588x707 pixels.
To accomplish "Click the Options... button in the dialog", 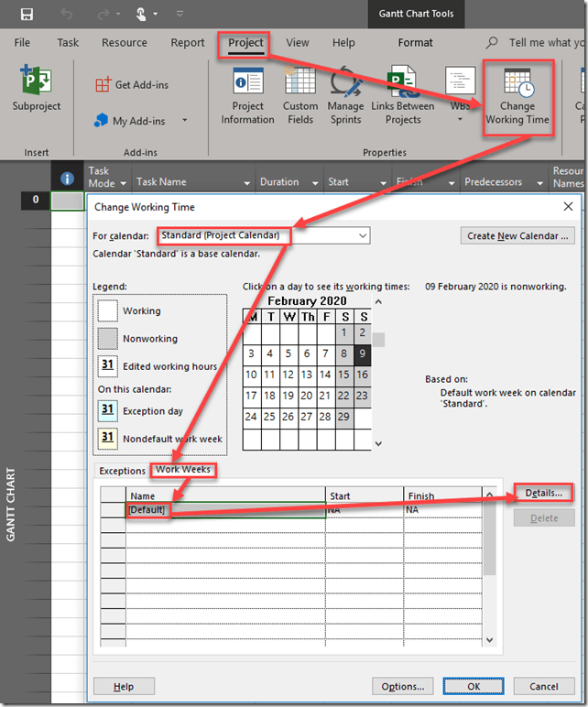I will 403,687.
